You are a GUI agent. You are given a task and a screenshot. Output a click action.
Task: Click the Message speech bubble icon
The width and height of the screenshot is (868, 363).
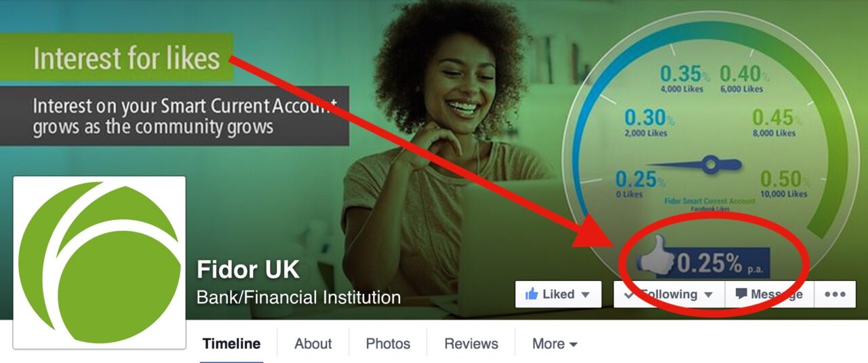tap(741, 294)
